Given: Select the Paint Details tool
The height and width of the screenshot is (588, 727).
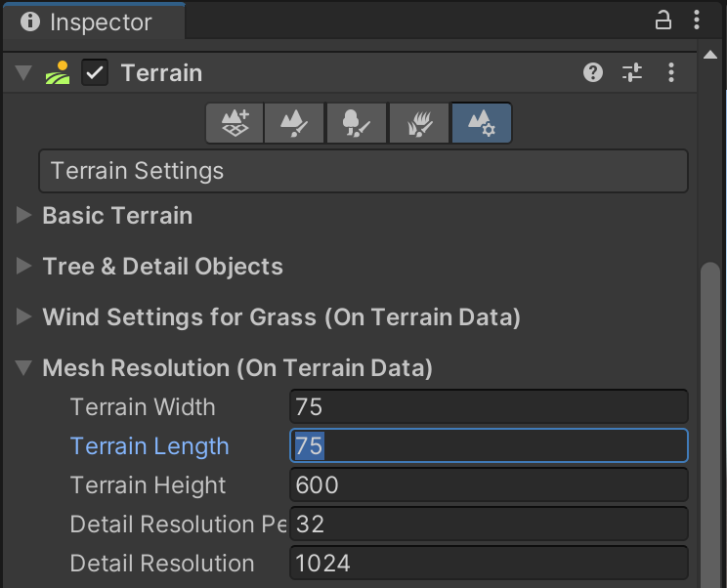Looking at the screenshot, I should [419, 124].
